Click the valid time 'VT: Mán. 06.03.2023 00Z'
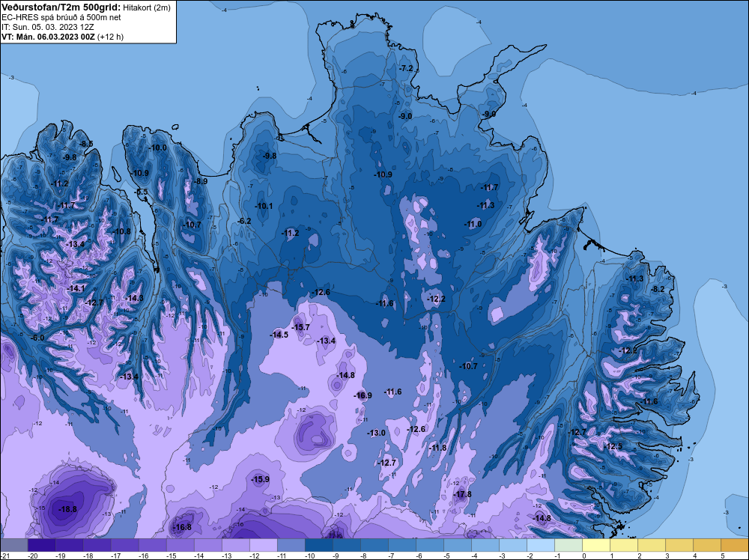This screenshot has width=749, height=560. (x=48, y=37)
